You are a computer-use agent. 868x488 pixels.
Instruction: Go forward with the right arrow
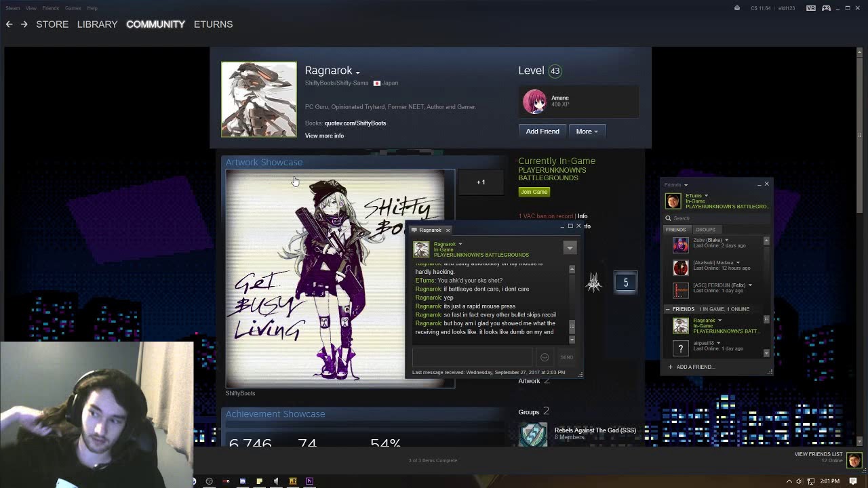[x=24, y=24]
